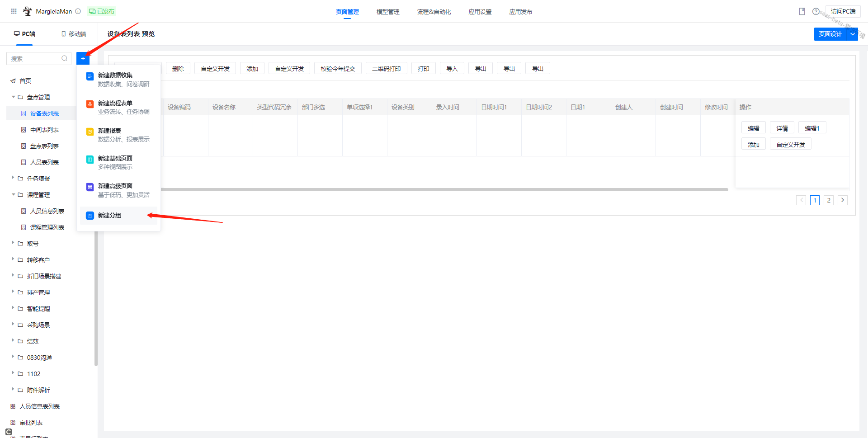Click the 二维码打印 button
Viewport: 868px width, 438px height.
386,68
